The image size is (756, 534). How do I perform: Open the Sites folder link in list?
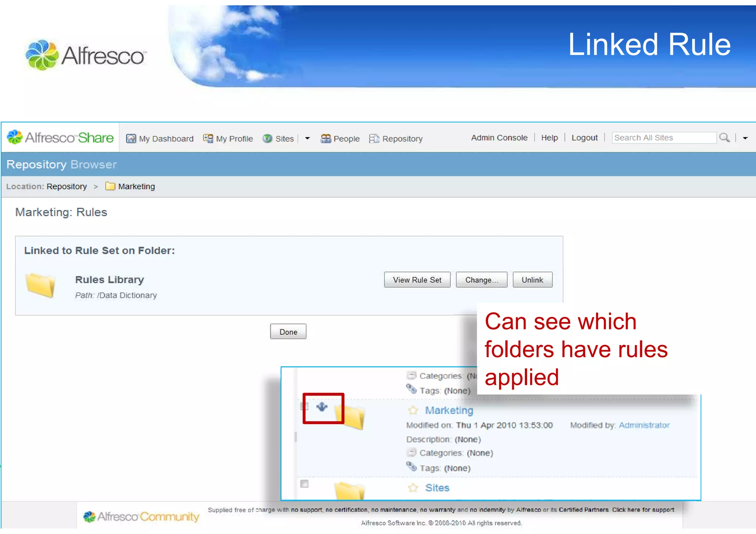[x=437, y=488]
